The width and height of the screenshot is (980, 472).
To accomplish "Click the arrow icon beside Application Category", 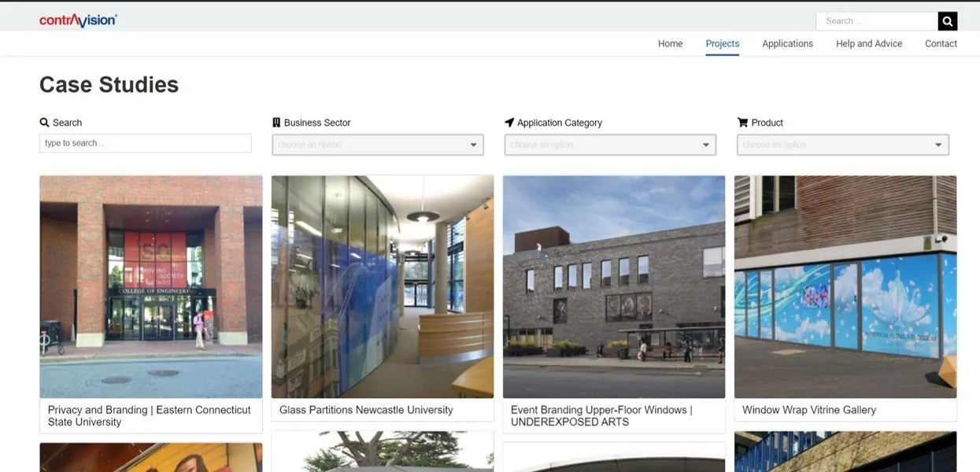I will pyautogui.click(x=509, y=123).
